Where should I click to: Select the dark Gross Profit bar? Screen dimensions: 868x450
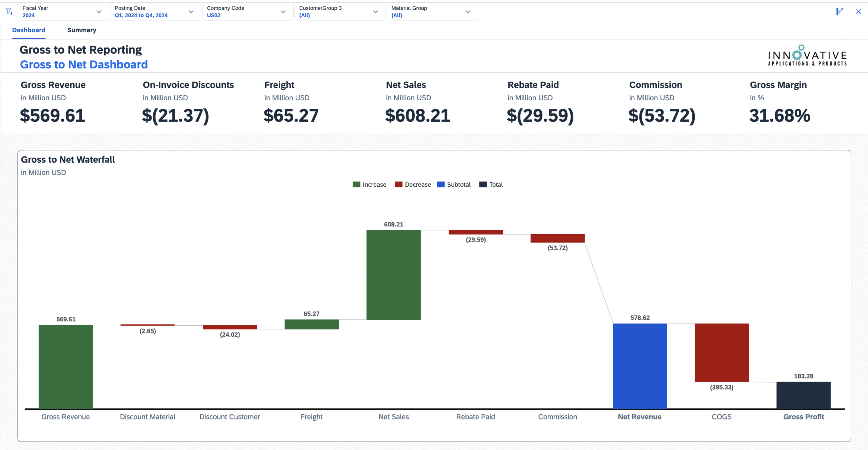pos(803,395)
